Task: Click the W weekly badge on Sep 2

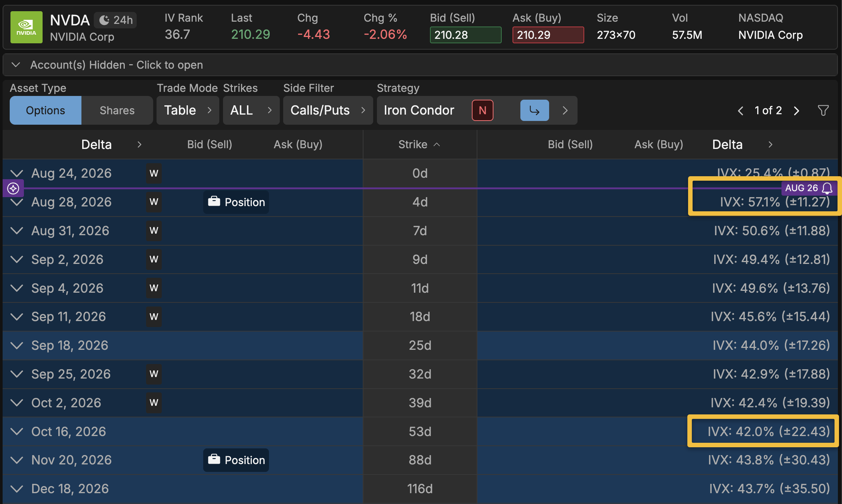Action: pos(154,259)
